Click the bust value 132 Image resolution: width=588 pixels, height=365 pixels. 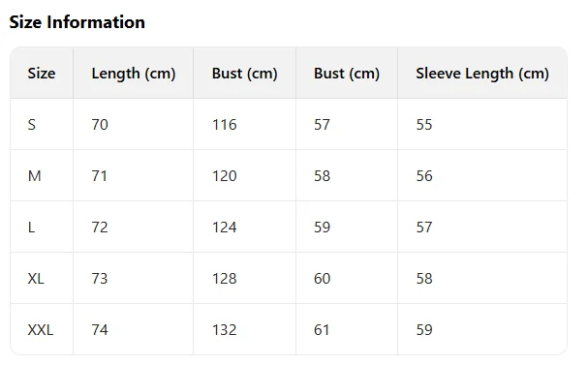point(224,330)
